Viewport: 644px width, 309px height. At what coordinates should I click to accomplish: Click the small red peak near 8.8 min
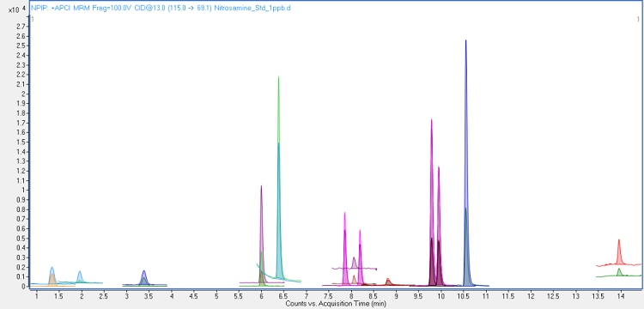(x=388, y=281)
